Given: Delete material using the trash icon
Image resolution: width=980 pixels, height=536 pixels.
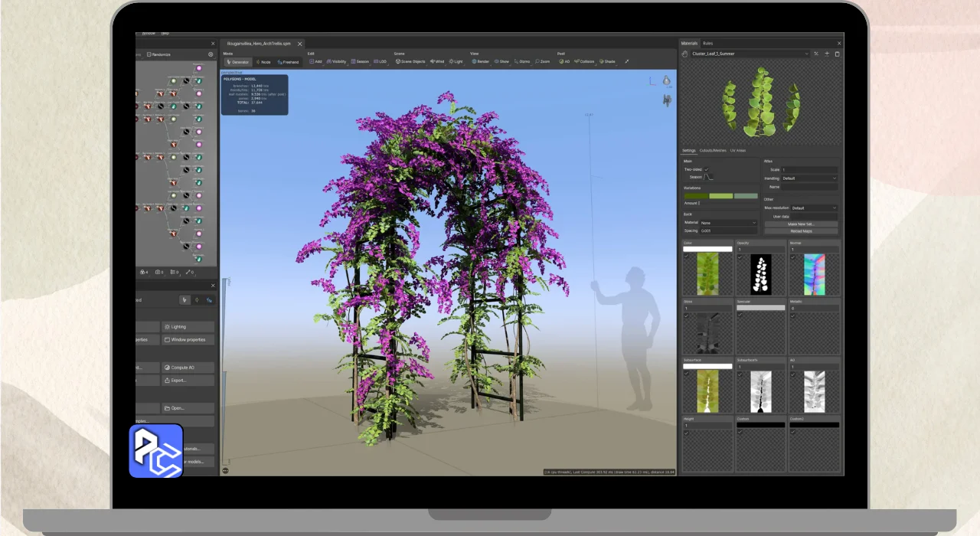Looking at the screenshot, I should [837, 54].
